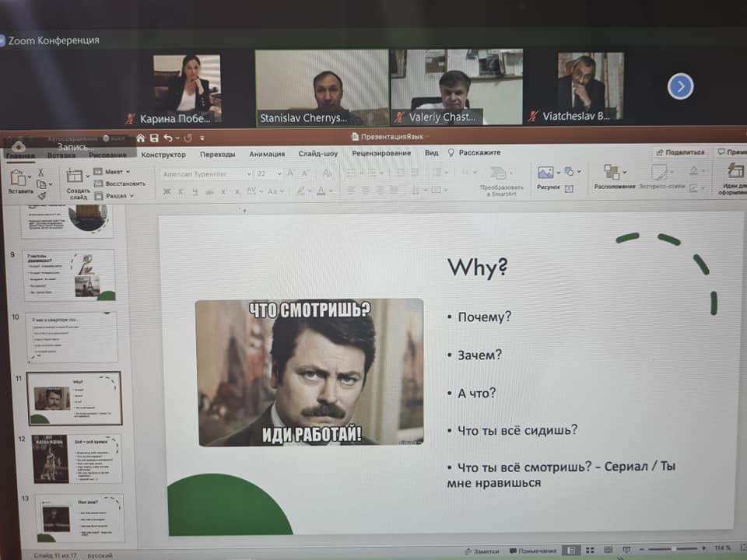Toggle Заметки notes pane in status bar

pos(482,551)
